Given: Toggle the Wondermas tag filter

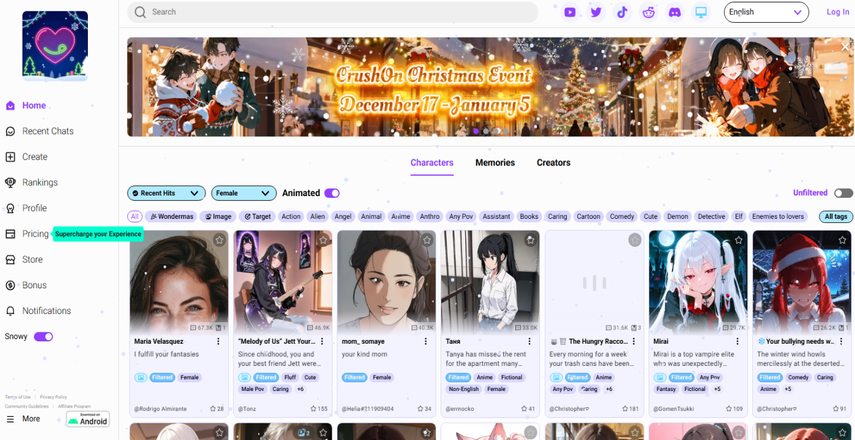Looking at the screenshot, I should click(172, 216).
